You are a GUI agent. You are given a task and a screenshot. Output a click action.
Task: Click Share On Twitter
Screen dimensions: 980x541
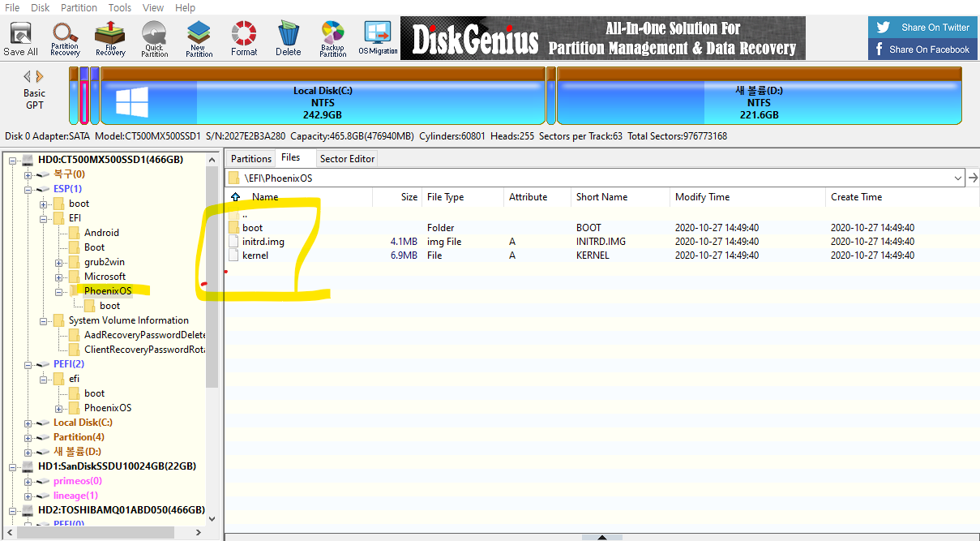pos(922,27)
